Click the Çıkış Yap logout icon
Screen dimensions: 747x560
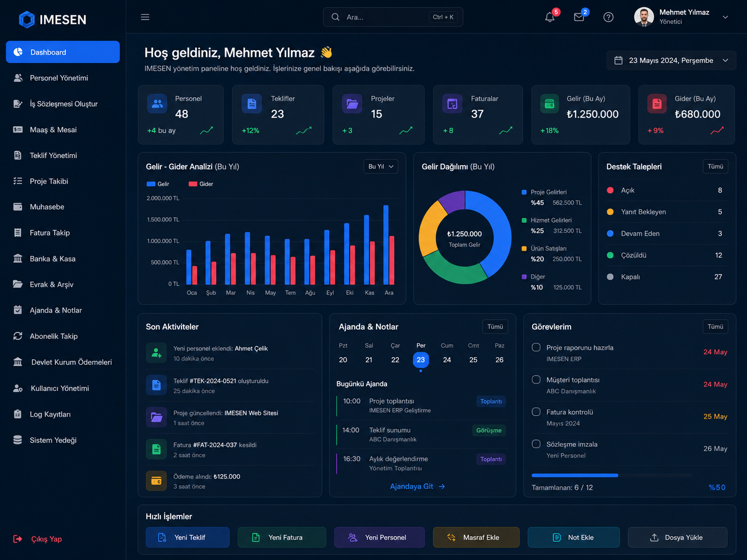18,539
